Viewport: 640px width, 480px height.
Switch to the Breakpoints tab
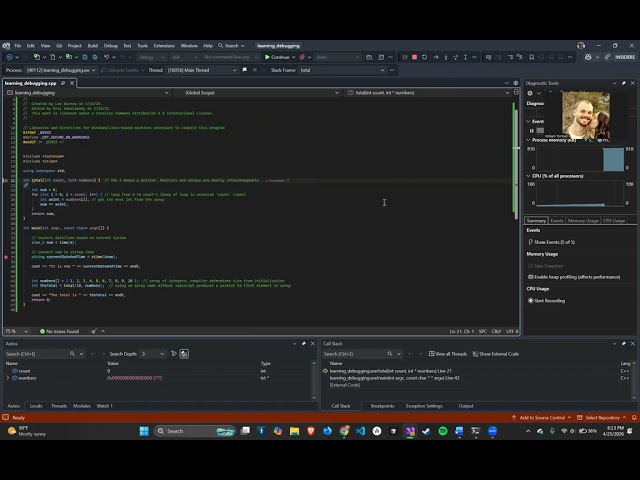[x=382, y=406]
